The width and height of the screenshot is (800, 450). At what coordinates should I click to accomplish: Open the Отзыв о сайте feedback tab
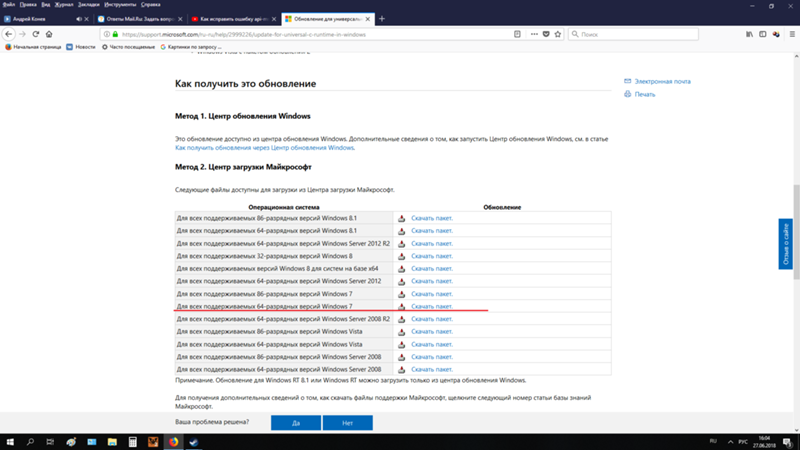pos(785,244)
